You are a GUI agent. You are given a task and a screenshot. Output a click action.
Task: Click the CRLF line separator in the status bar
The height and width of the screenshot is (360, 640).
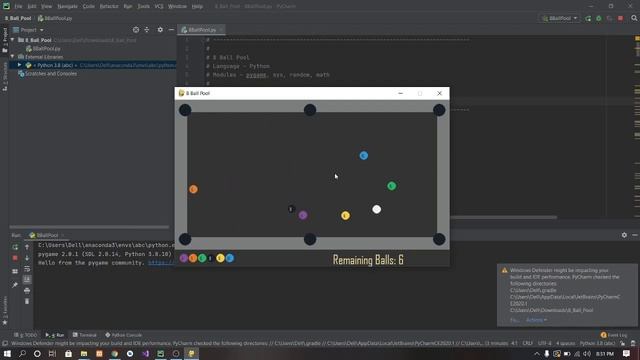(527, 343)
